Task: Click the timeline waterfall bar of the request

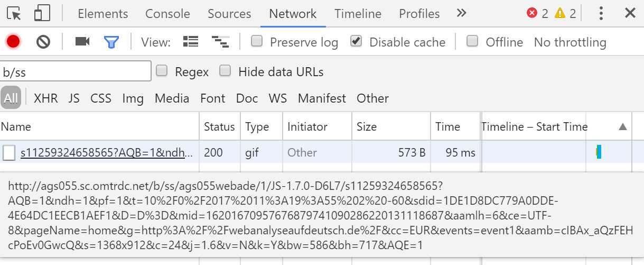Action: (x=599, y=152)
